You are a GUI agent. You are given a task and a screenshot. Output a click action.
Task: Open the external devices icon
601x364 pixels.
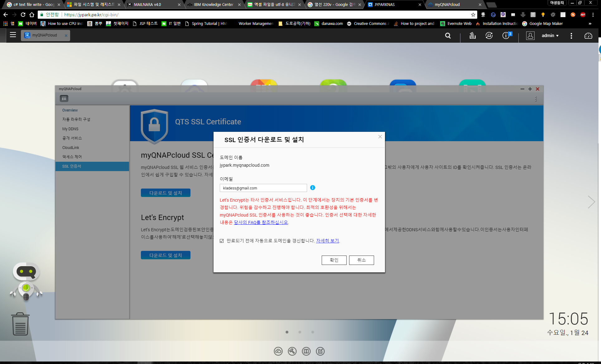click(489, 36)
